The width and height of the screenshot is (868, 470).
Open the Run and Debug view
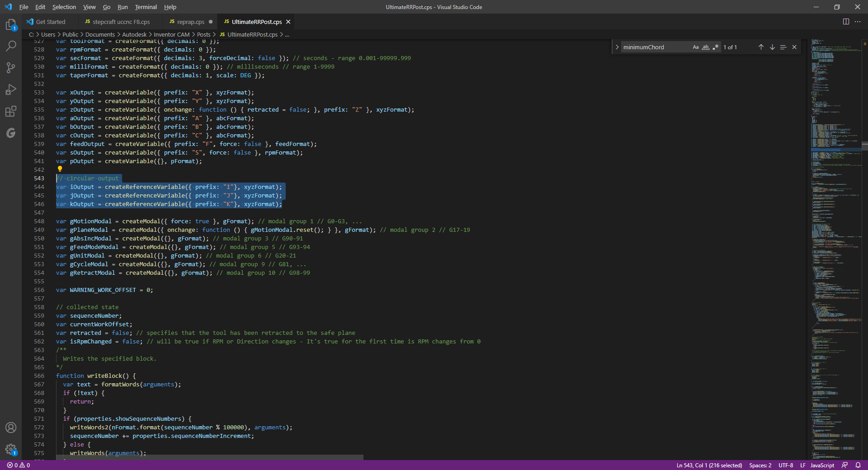pos(11,89)
